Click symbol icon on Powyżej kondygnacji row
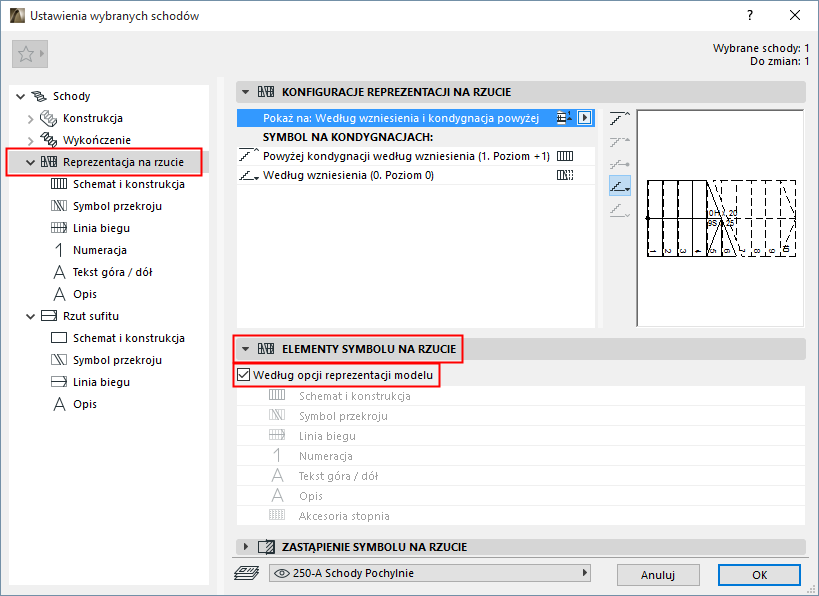This screenshot has height=596, width=819. point(565,156)
